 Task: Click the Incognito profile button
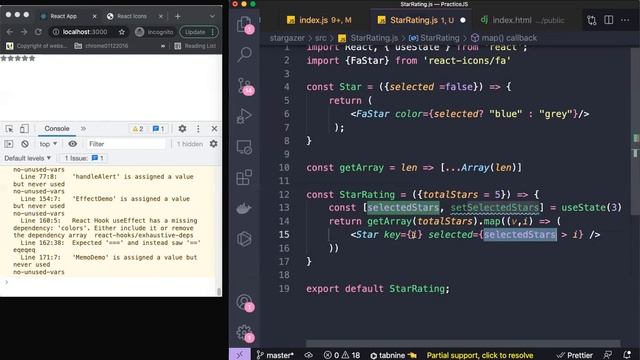point(154,32)
